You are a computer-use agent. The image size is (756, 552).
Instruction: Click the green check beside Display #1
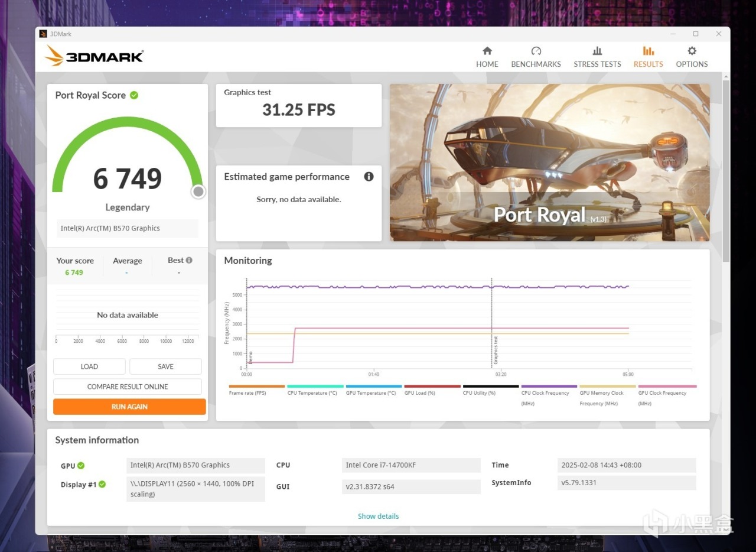pos(102,485)
